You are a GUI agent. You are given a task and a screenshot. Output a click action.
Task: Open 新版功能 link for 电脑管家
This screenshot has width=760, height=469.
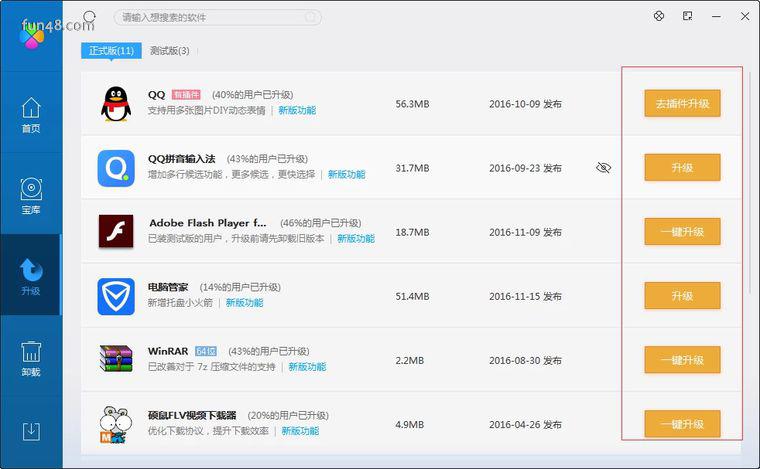click(244, 303)
